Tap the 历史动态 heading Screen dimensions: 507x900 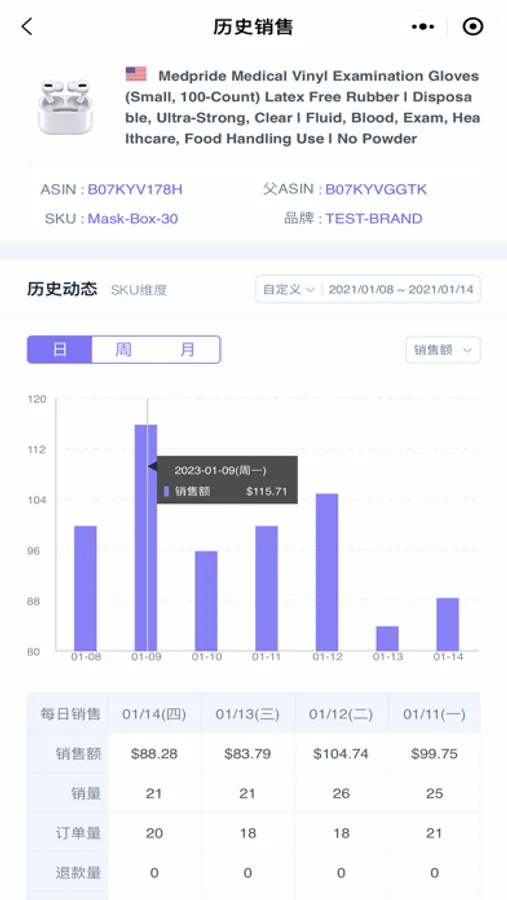[x=62, y=289]
